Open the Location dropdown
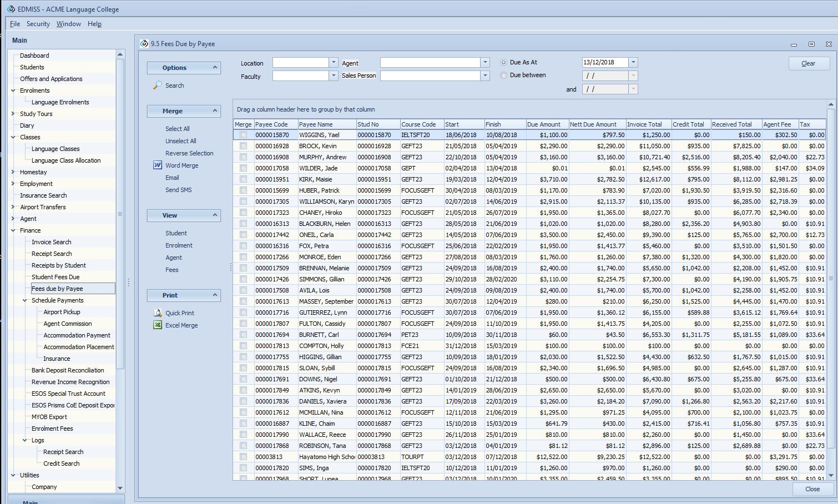838x504 pixels. coord(334,63)
